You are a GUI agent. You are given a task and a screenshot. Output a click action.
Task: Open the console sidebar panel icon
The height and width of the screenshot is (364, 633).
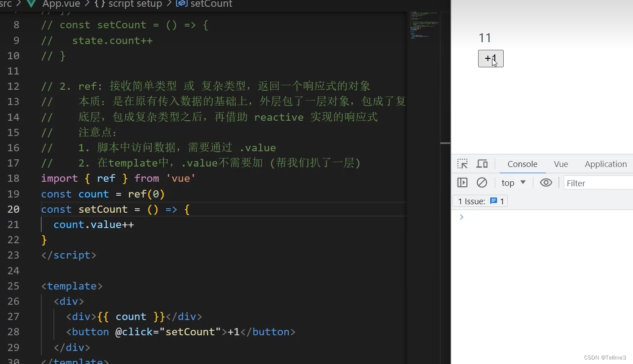[x=462, y=182]
